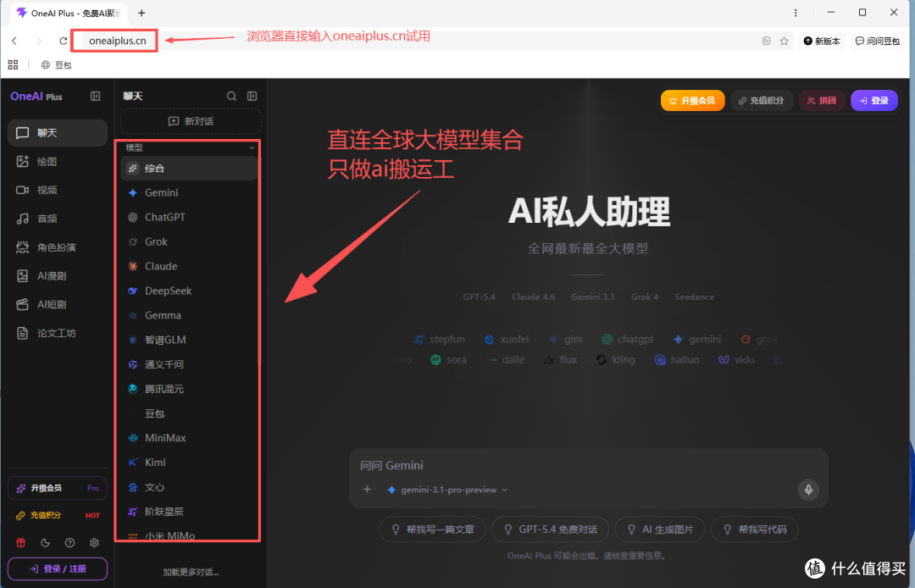915x588 pixels.
Task: Open the gemini-3.1-pro-preview model dropdown
Action: (447, 490)
